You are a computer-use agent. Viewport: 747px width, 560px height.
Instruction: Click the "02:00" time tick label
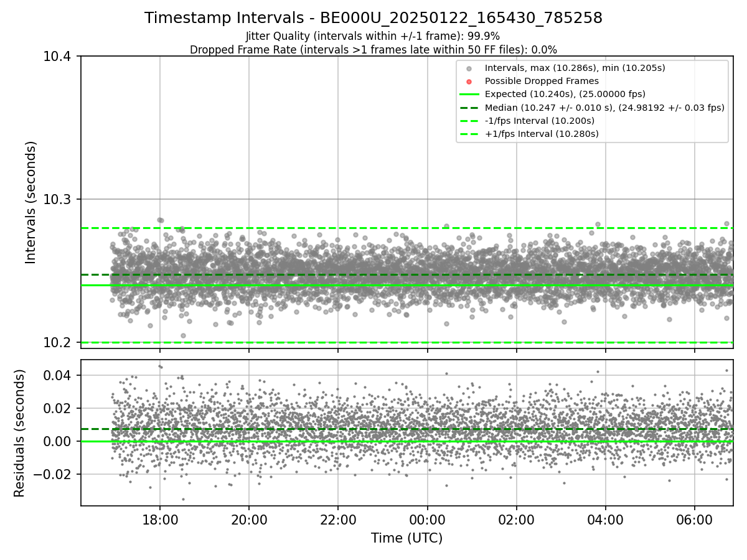516,520
